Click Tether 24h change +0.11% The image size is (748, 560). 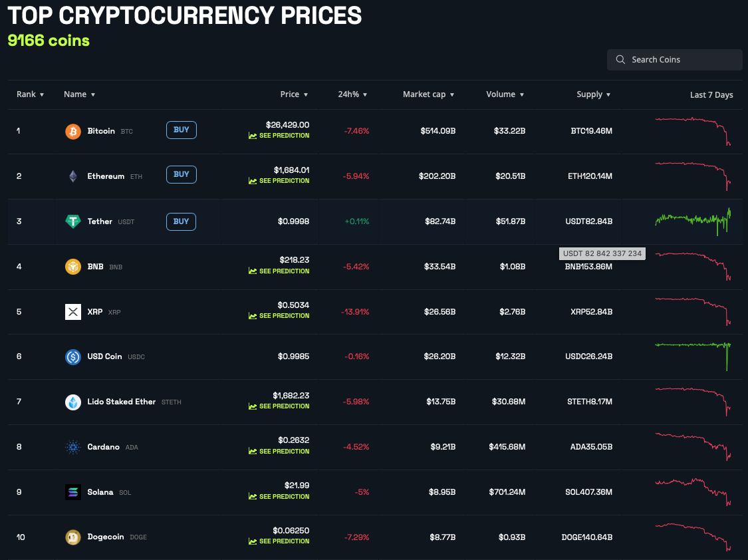tap(357, 221)
